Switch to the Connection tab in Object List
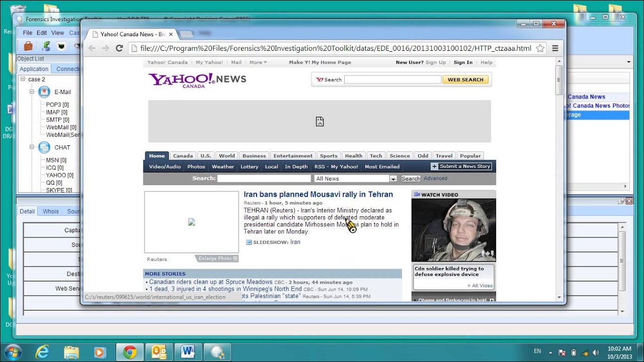This screenshot has width=644, height=362. (x=67, y=69)
